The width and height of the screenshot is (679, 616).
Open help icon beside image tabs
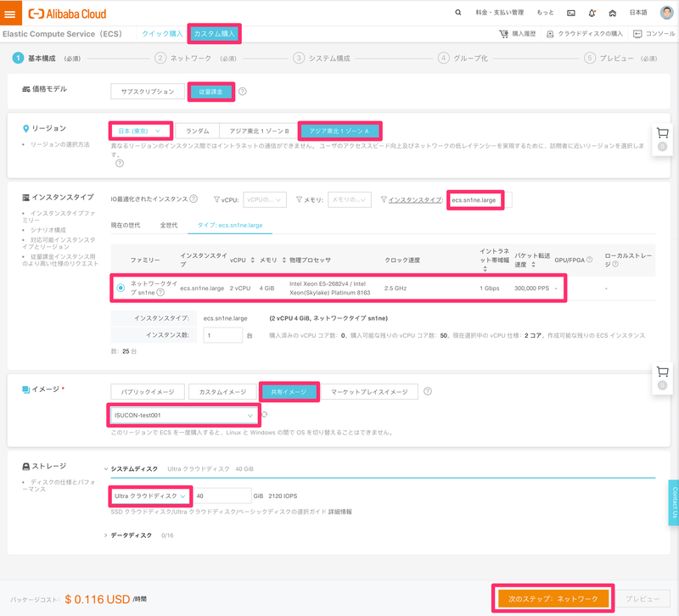click(x=428, y=391)
